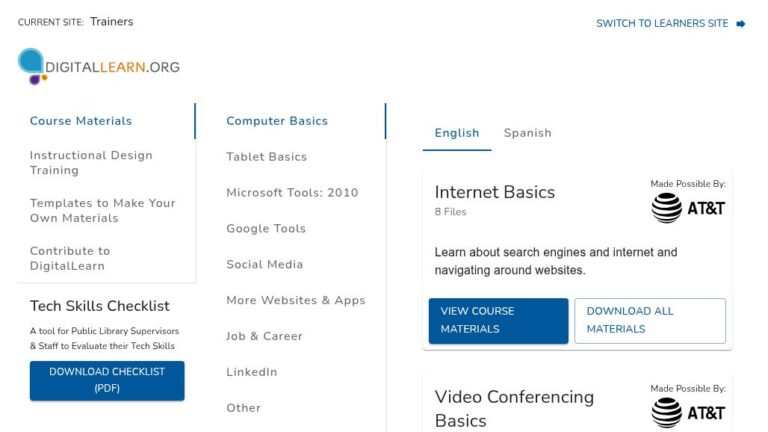Select Contribute to DigitalLearn menu item
Screen dimensions: 768x432
[70, 258]
